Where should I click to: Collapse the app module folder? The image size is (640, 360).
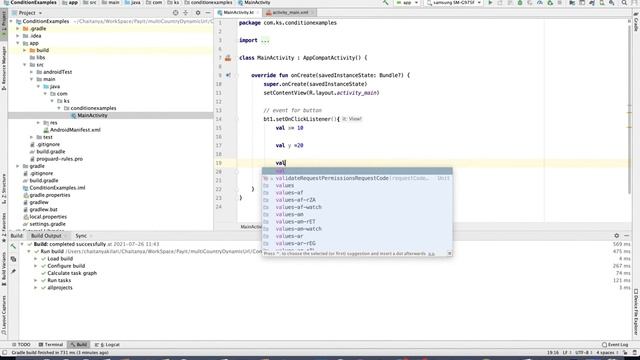pos(18,43)
